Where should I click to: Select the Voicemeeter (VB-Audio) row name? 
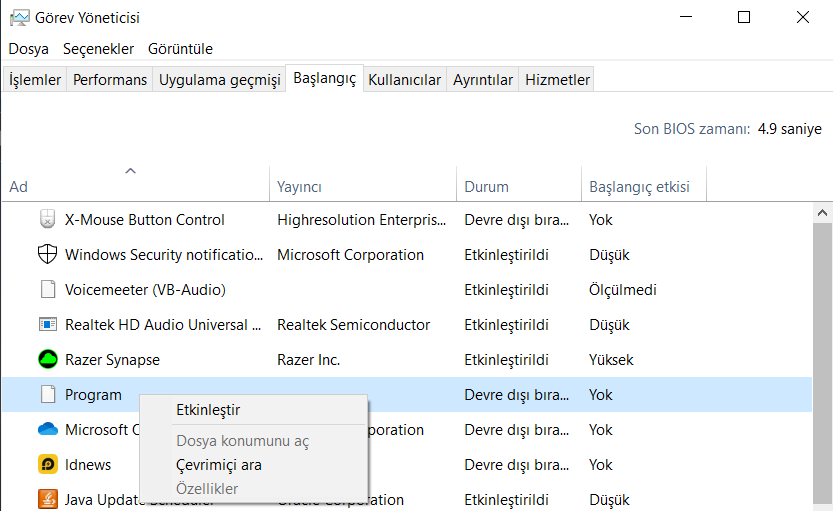(x=145, y=290)
